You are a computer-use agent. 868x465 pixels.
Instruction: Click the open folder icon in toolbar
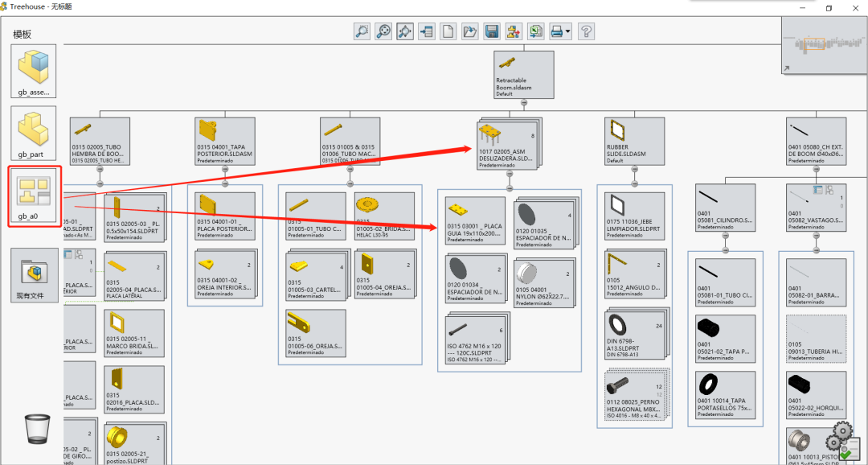470,31
